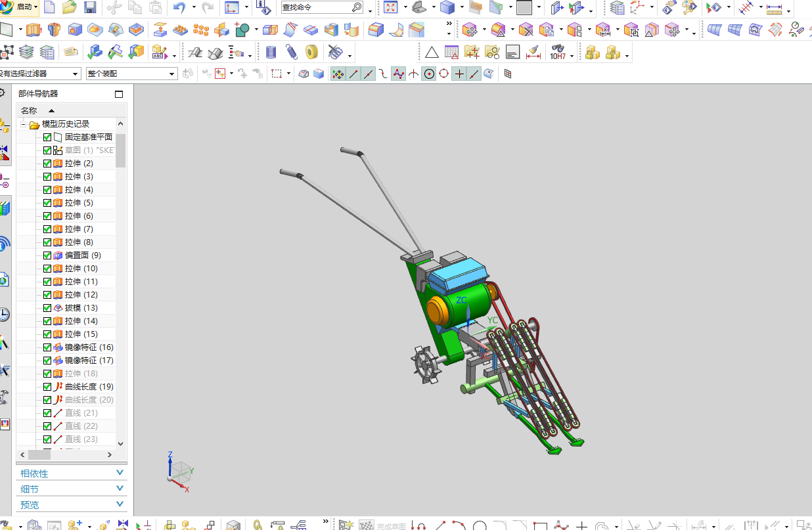Open the Internet Explorer sidebar tab icon
This screenshot has width=812, height=530.
point(4,280)
